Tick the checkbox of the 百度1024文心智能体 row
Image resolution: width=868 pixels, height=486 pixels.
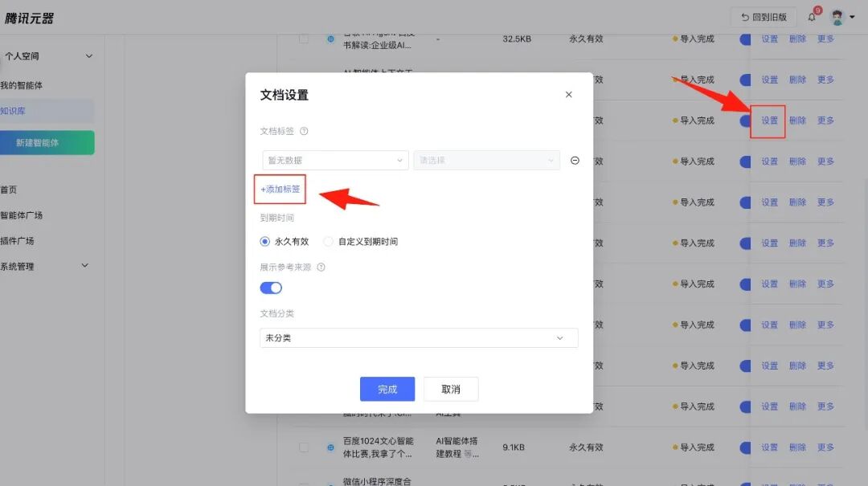click(304, 447)
